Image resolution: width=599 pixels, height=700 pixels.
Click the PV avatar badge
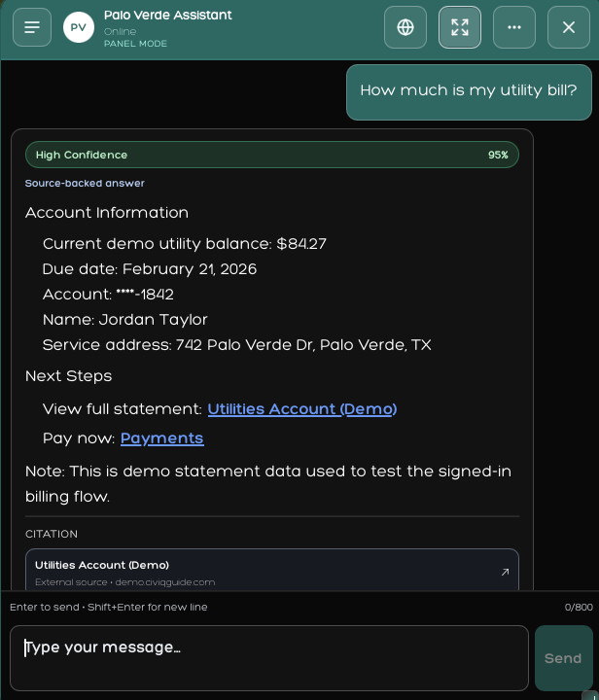tap(79, 27)
